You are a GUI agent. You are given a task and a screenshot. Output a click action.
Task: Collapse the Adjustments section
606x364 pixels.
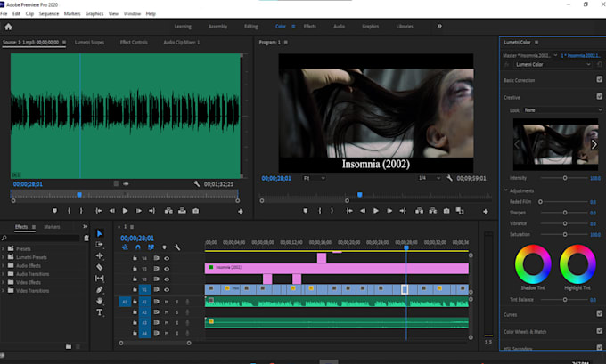coord(506,190)
